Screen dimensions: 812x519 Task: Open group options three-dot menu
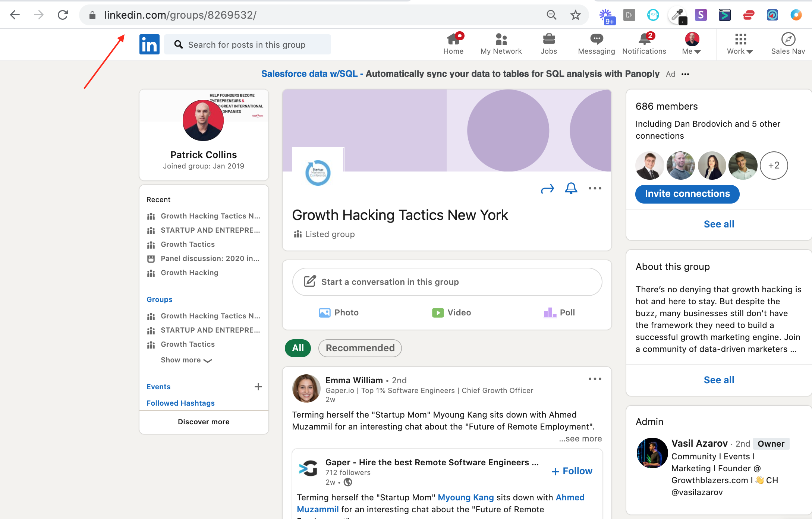coord(595,188)
